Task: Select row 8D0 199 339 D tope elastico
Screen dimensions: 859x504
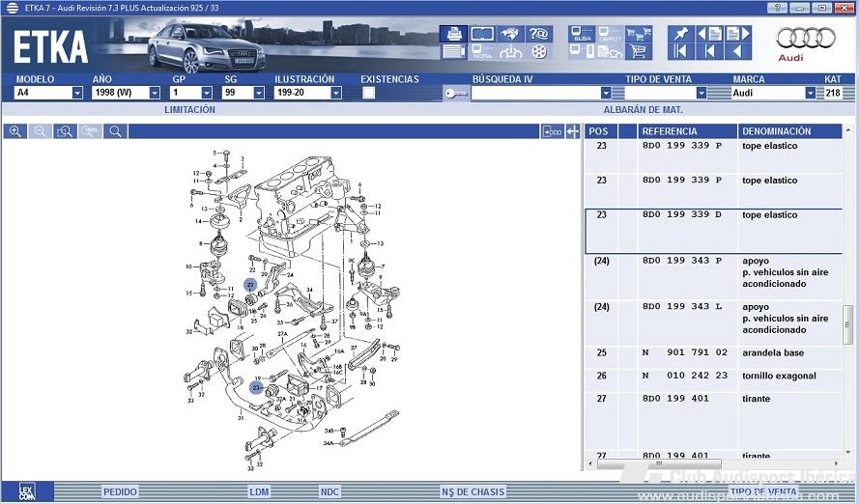Action: [713, 232]
